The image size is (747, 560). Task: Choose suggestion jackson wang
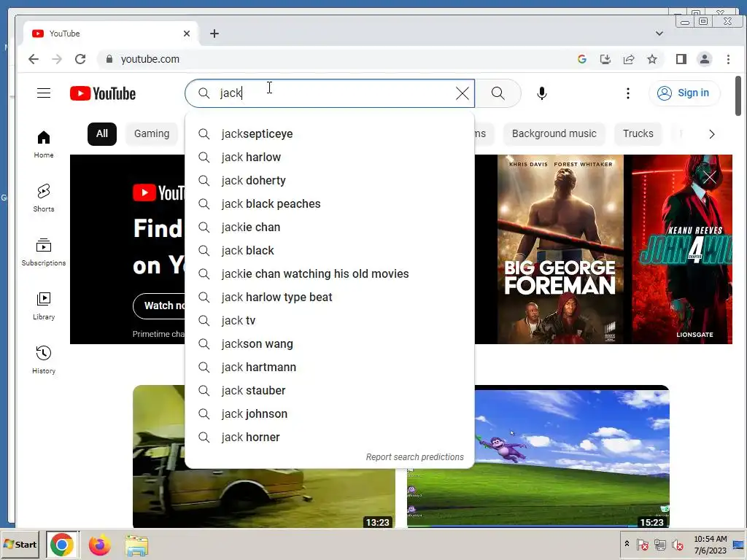point(330,344)
